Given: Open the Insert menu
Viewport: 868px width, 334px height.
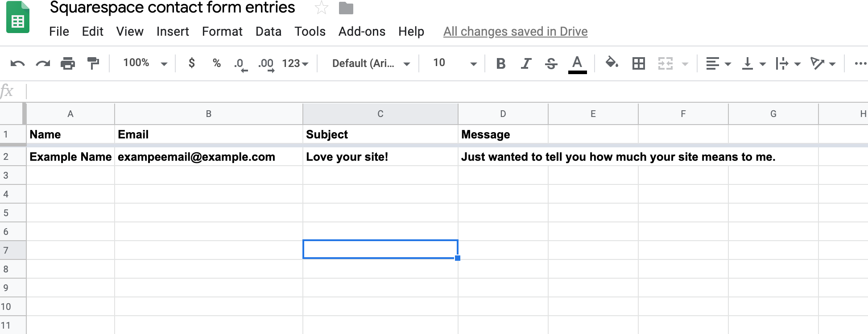Looking at the screenshot, I should point(173,31).
